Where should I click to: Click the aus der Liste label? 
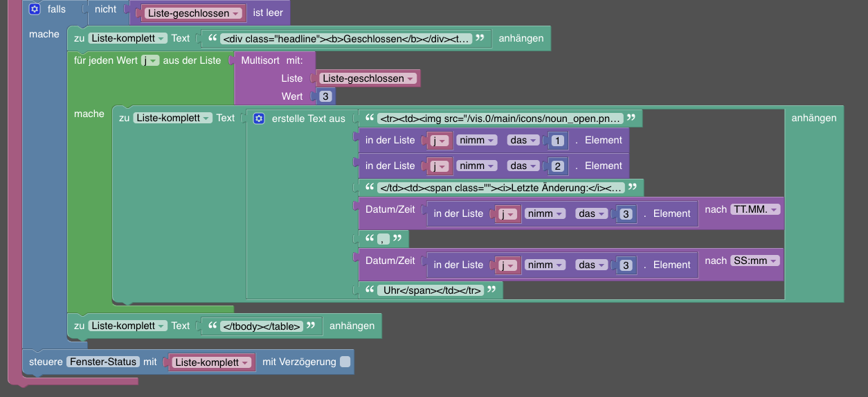pos(192,60)
